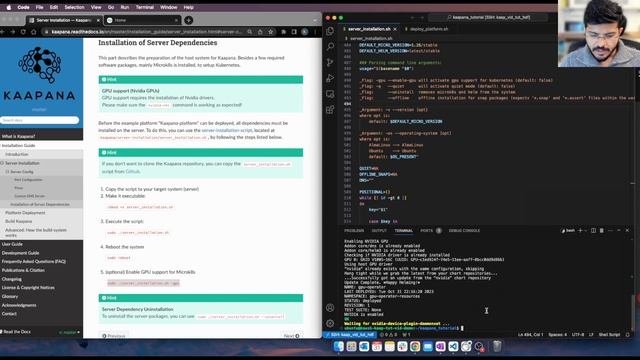
Task: Open the Extensions view
Action: (x=330, y=109)
